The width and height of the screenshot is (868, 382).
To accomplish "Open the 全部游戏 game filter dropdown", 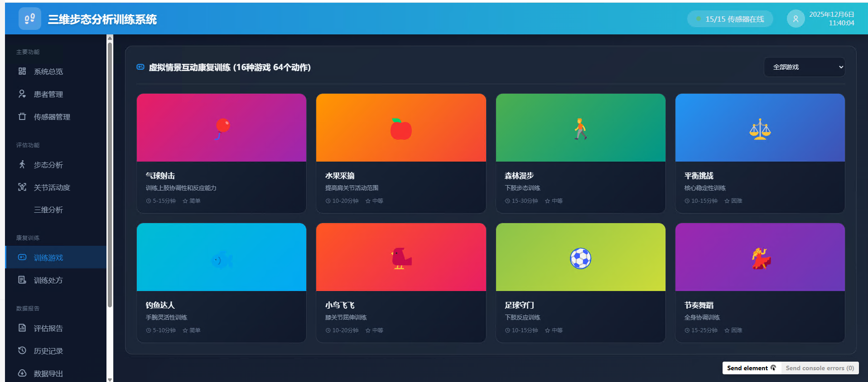I will coord(804,67).
